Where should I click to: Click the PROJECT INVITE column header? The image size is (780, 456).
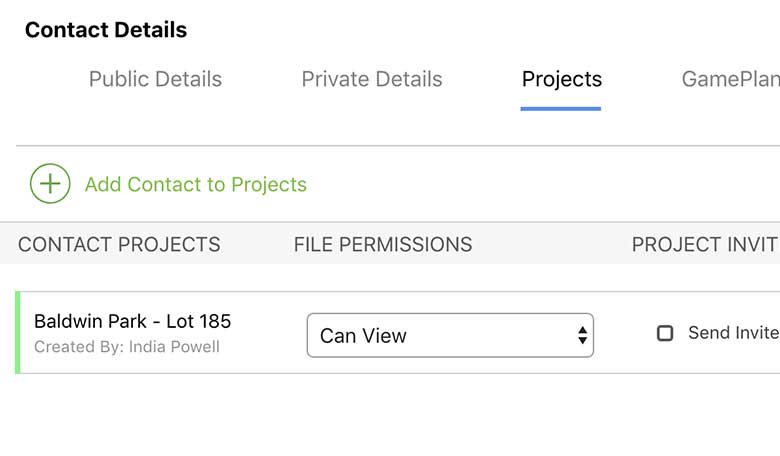point(704,244)
